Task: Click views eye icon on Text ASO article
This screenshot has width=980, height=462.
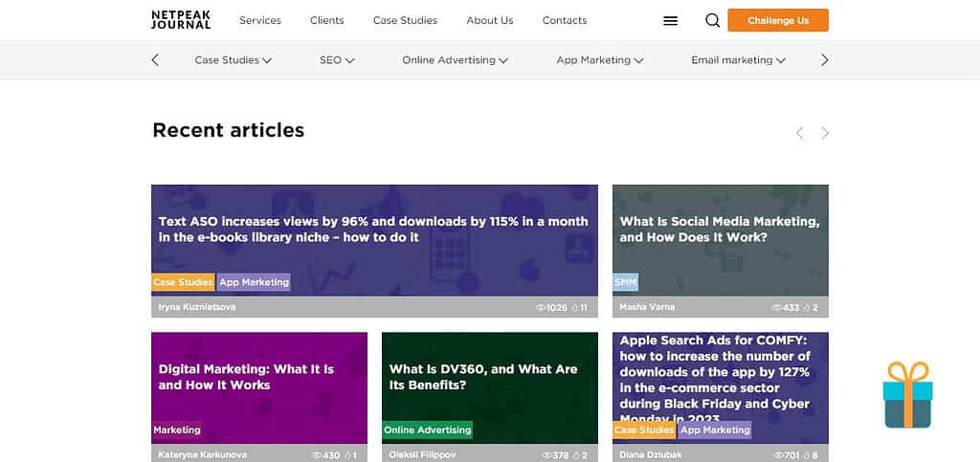Action: (542, 308)
